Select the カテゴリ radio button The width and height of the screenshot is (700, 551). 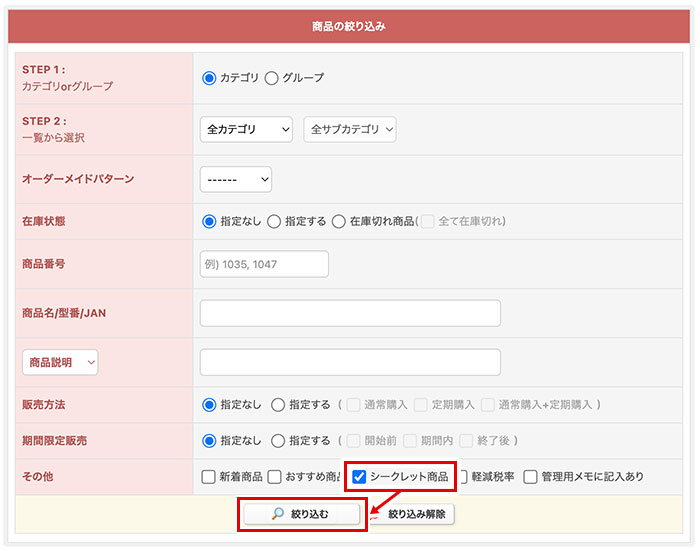click(209, 78)
